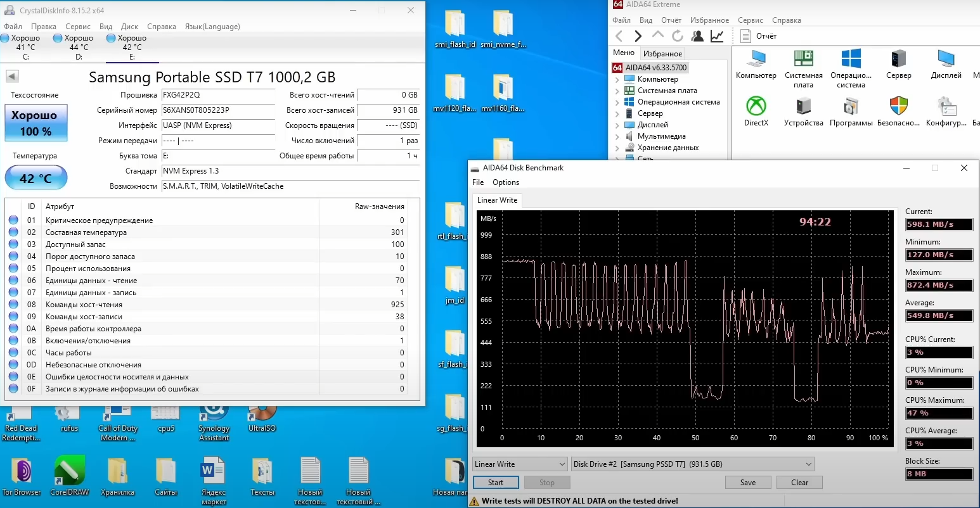Open Сервис menu in CrystalDiskInfo
Image resolution: width=980 pixels, height=508 pixels.
78,27
